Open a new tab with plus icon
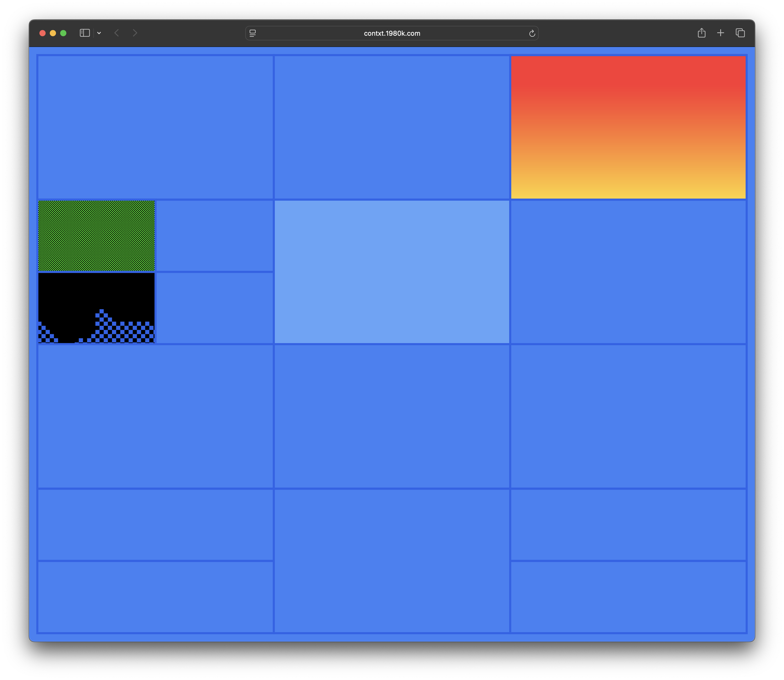This screenshot has width=784, height=680. pos(720,33)
